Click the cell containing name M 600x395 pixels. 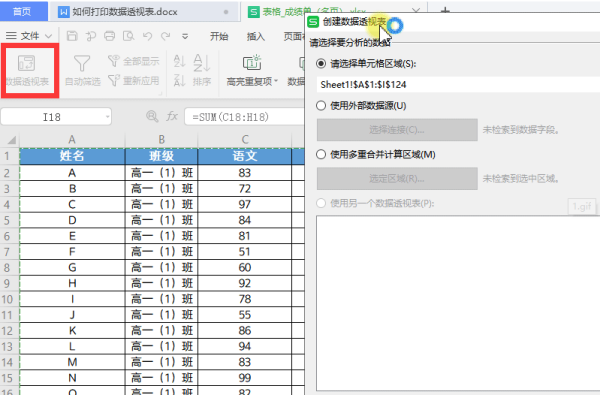72,362
